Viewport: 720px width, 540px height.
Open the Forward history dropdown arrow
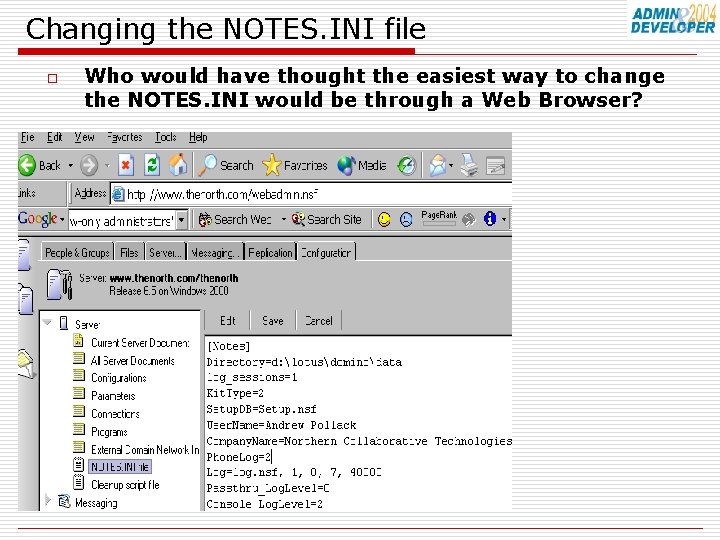click(107, 165)
